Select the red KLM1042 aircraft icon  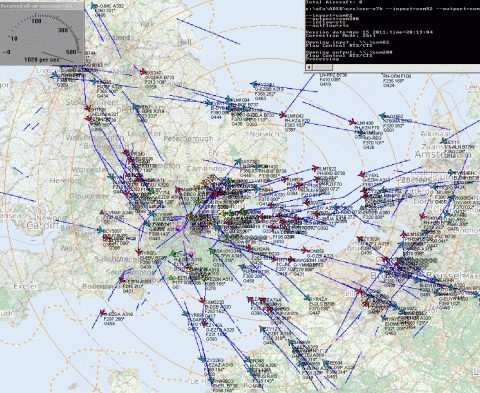pyautogui.click(x=282, y=115)
